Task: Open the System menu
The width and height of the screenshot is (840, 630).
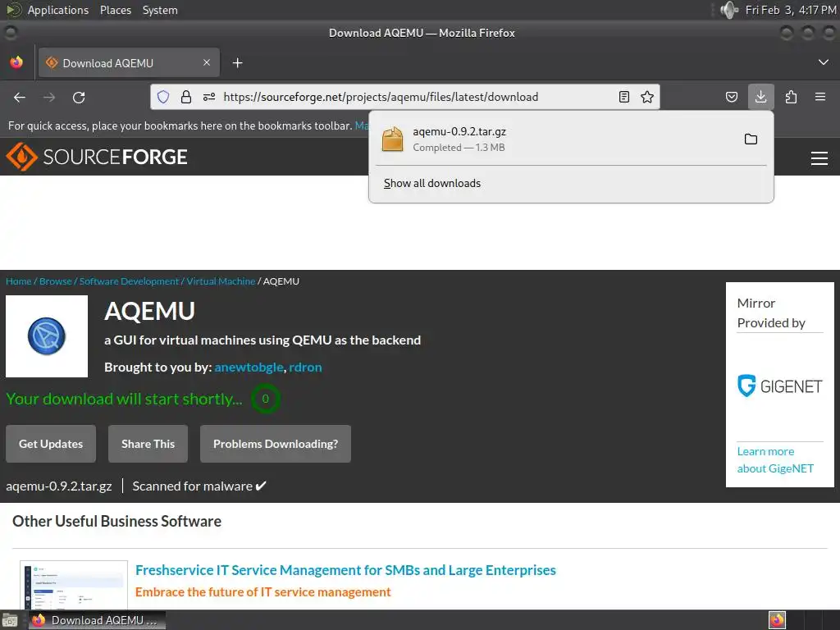Action: coord(160,10)
